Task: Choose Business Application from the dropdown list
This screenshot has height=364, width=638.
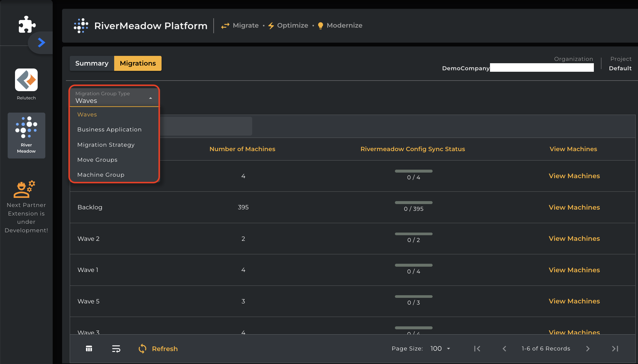Action: [109, 130]
